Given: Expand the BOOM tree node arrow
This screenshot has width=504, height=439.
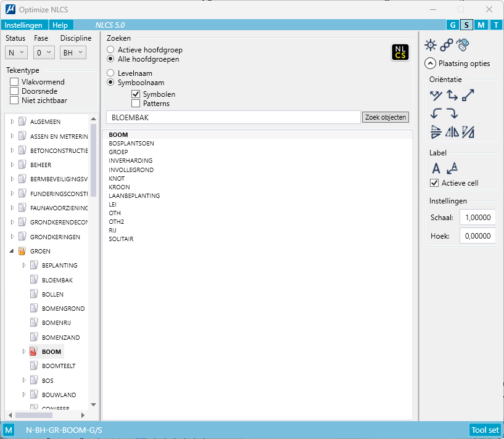Looking at the screenshot, I should (x=24, y=351).
